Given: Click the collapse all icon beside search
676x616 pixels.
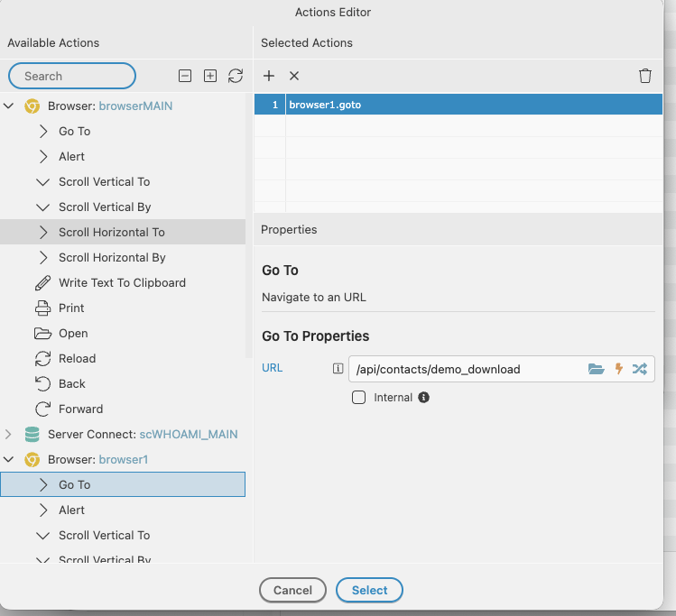Looking at the screenshot, I should (x=185, y=77).
